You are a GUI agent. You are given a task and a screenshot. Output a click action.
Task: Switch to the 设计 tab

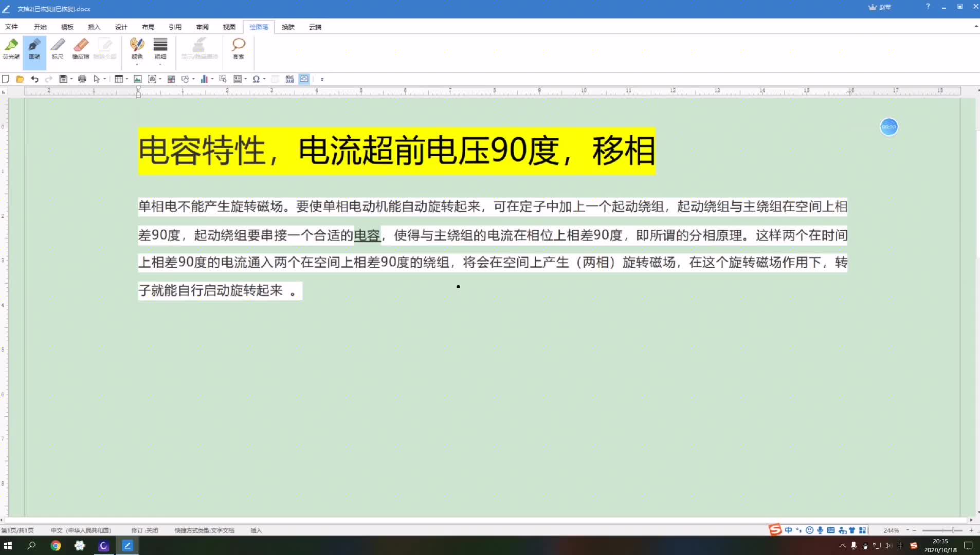121,27
